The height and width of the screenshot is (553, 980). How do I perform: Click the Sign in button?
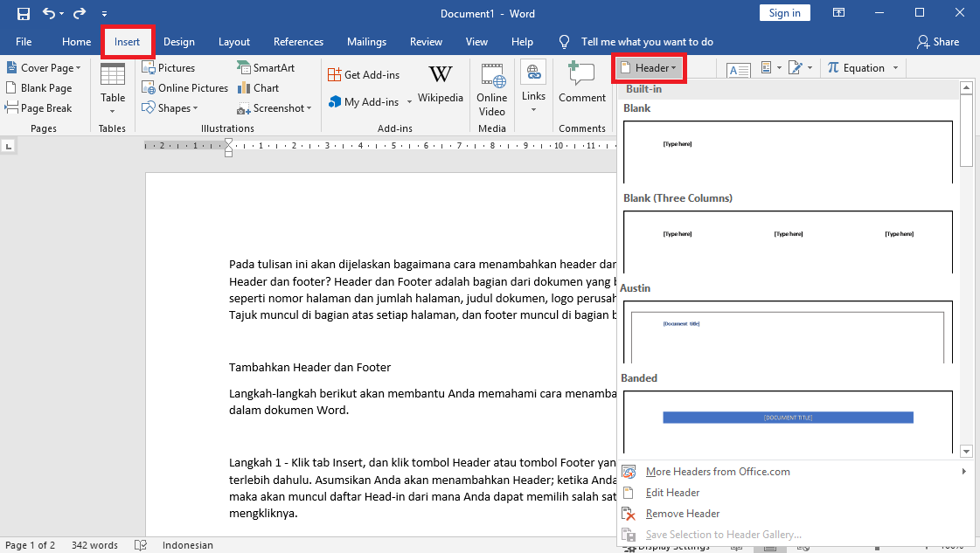click(x=784, y=13)
